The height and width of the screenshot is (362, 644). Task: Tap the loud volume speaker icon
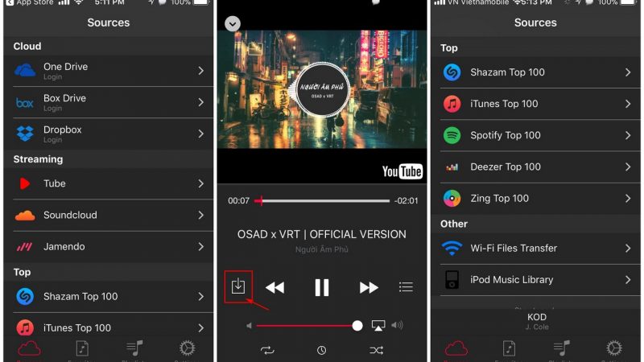[x=397, y=326]
